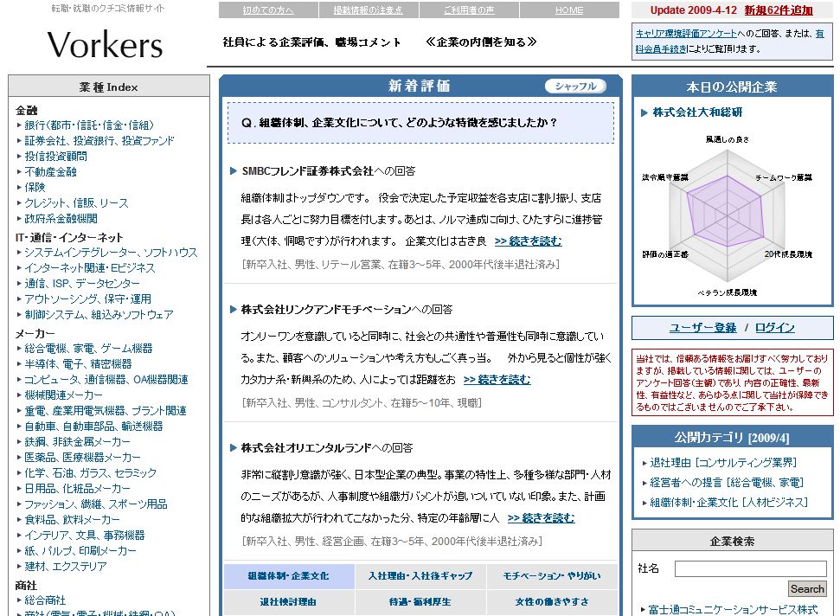
Task: Select 投信投資顧問 category
Action: [55, 157]
